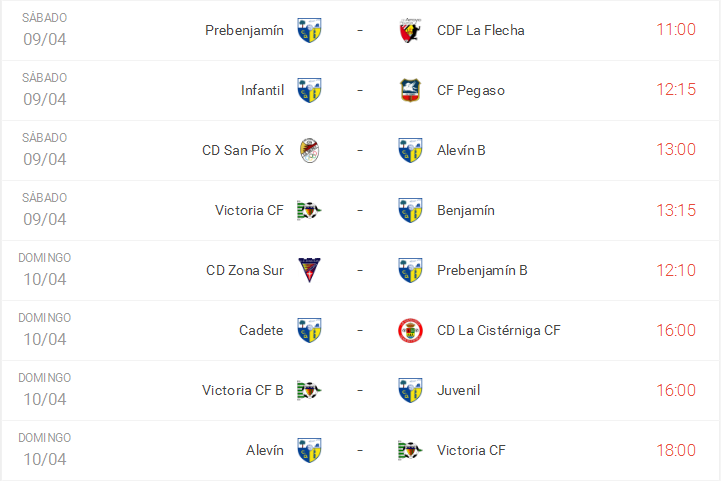The width and height of the screenshot is (721, 481).
Task: Click the 12:10 Sunday match time
Action: pyautogui.click(x=675, y=270)
